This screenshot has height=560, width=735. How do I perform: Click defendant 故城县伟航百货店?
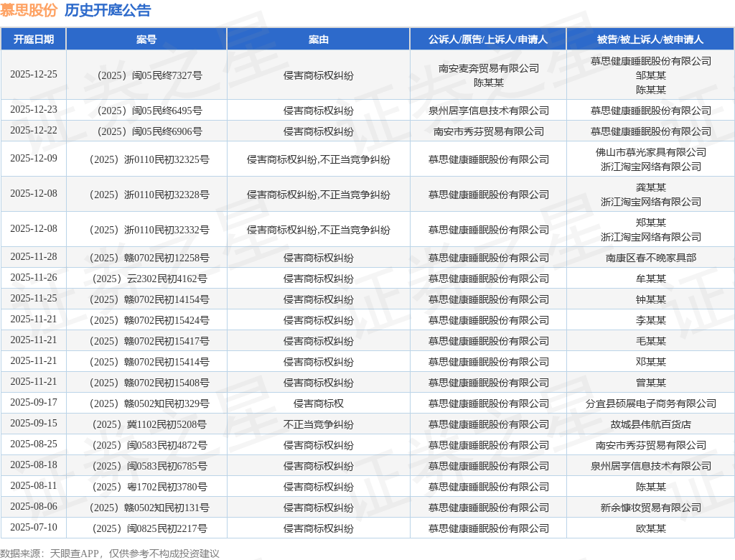(x=650, y=424)
